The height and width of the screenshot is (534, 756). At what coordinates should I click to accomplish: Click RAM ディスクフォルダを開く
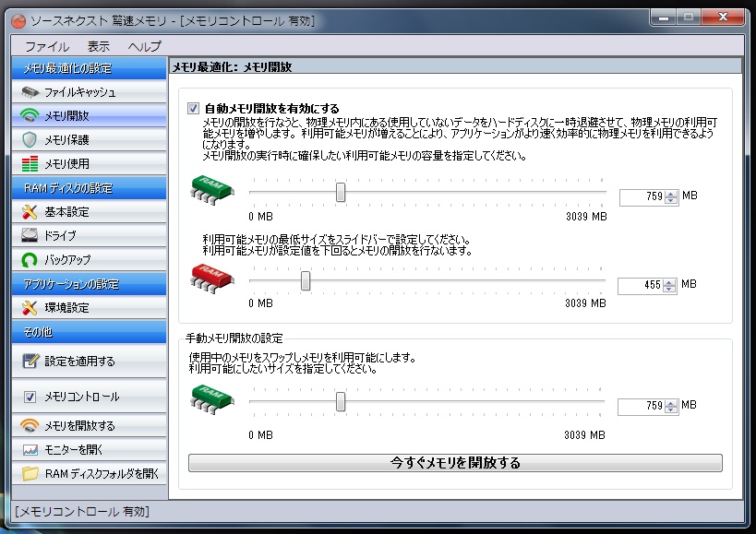(x=90, y=473)
